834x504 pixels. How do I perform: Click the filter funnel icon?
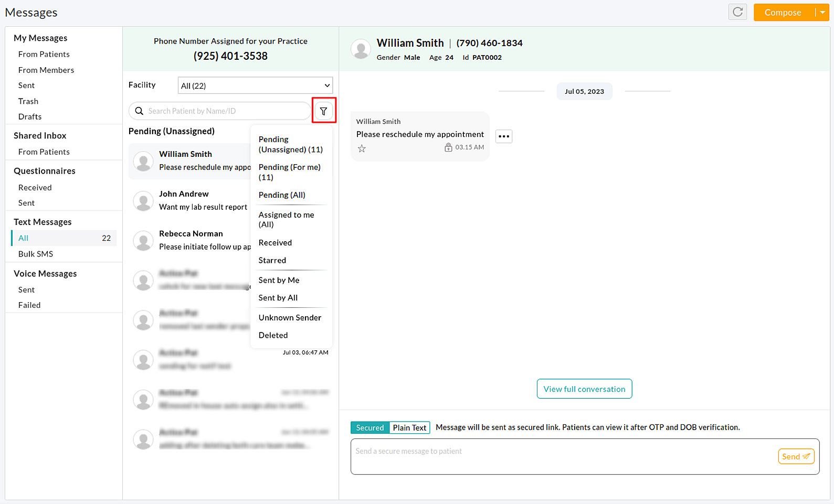click(323, 111)
